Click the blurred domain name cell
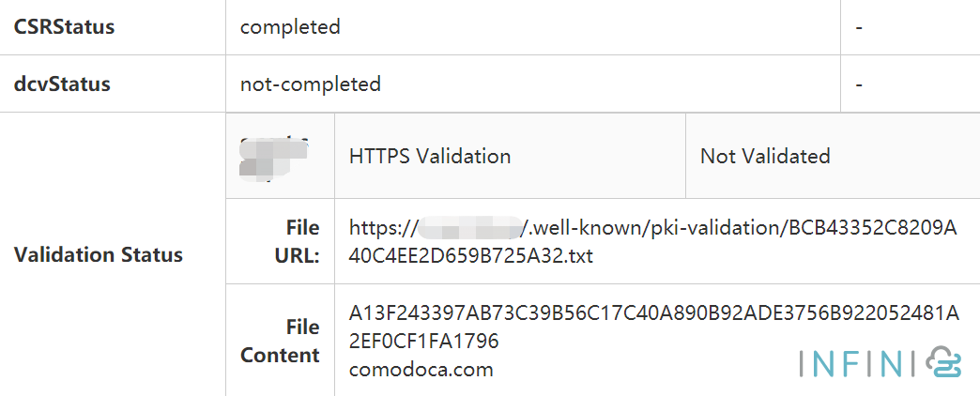Viewport: 980px width, 396px height. tap(275, 156)
